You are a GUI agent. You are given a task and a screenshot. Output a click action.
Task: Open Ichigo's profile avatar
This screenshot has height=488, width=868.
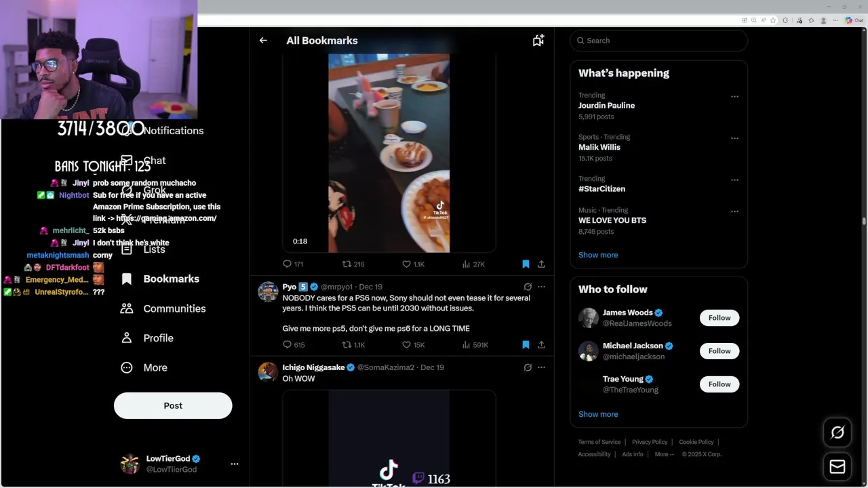[268, 373]
